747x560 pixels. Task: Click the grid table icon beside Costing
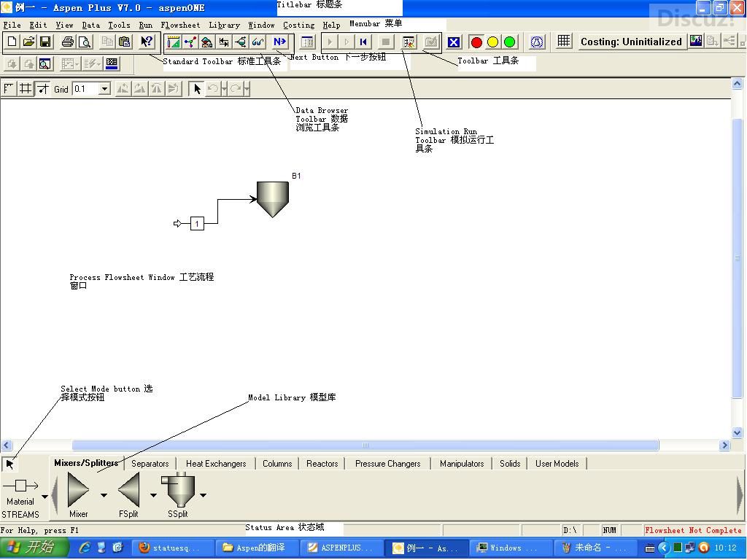(564, 42)
